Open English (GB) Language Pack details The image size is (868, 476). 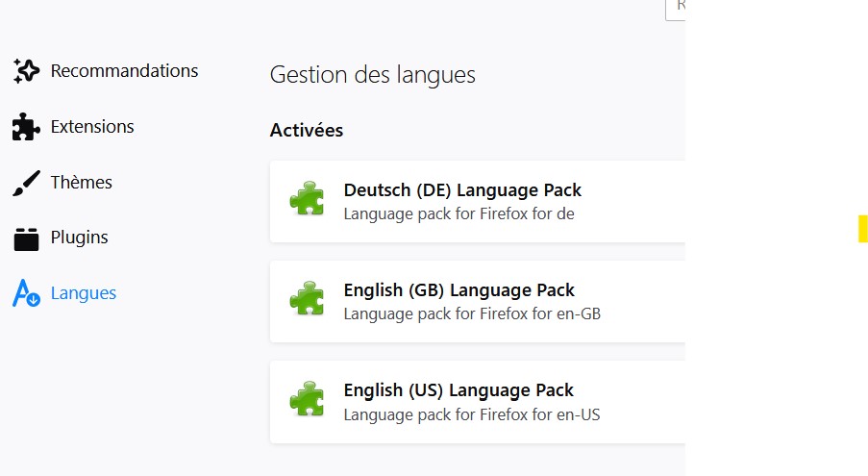point(459,290)
